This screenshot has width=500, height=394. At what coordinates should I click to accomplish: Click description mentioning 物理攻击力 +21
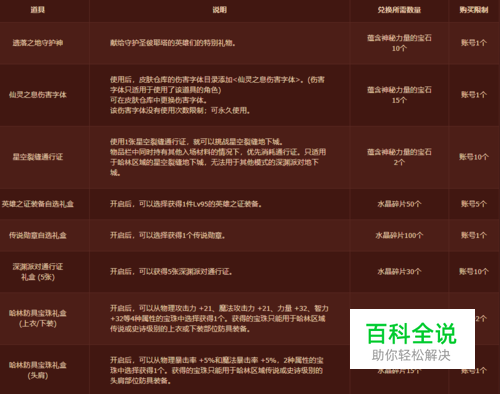219,319
